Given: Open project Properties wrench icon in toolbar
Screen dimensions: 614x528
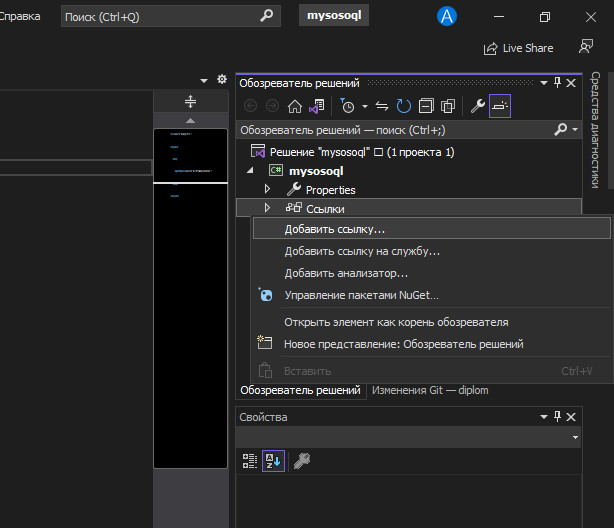Looking at the screenshot, I should [x=477, y=106].
